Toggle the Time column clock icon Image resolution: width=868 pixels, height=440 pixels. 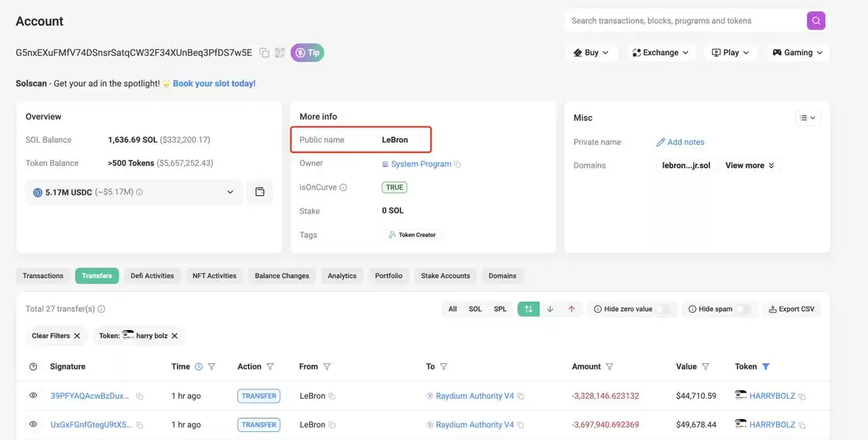click(200, 366)
